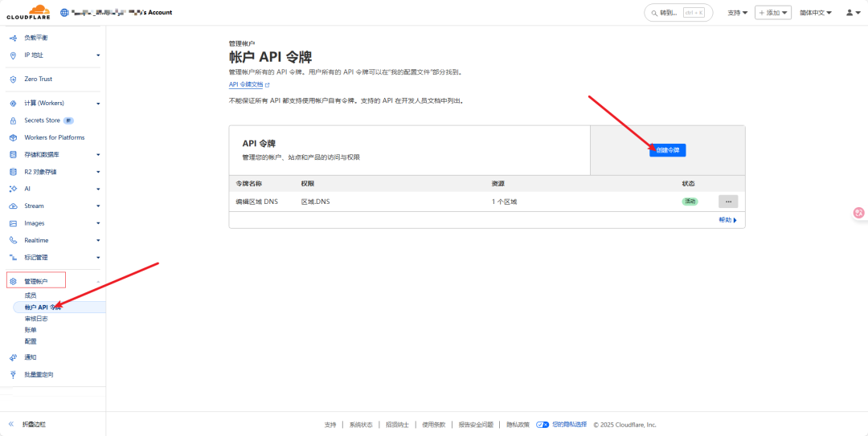Open the 添加 dropdown button
868x436 pixels.
(773, 12)
